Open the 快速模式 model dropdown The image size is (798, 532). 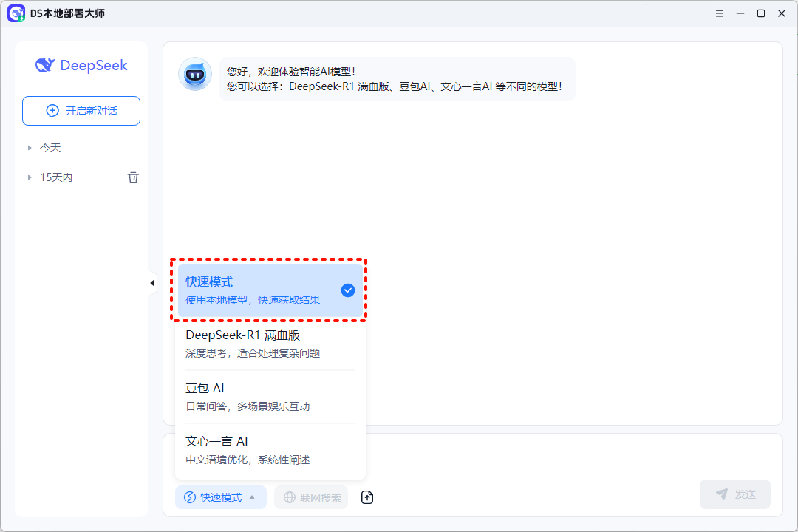coord(220,497)
